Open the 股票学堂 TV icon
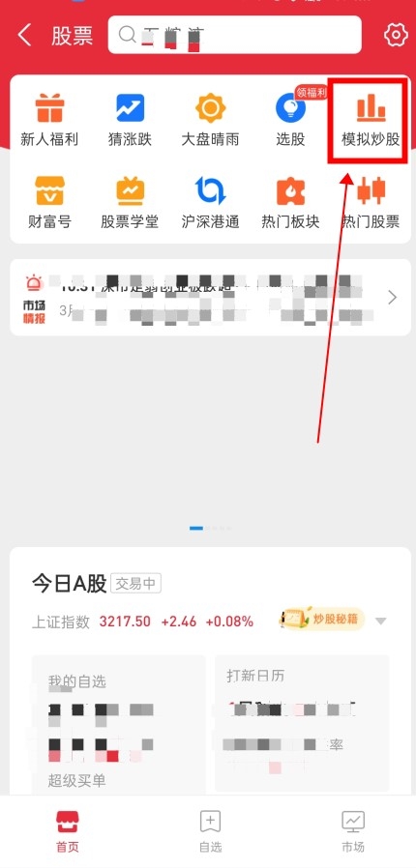The image size is (416, 868). pos(130,191)
